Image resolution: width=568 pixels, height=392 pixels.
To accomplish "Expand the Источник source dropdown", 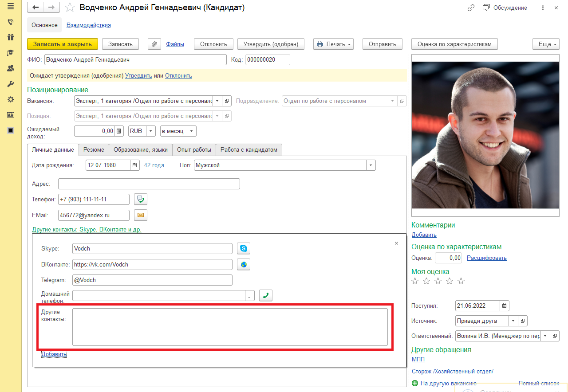I will pyautogui.click(x=513, y=321).
